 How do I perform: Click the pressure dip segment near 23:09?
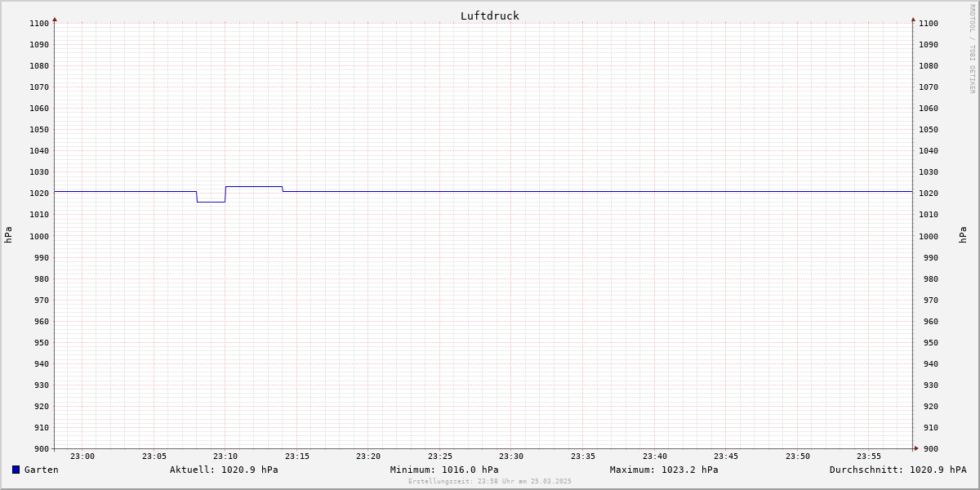click(x=211, y=202)
